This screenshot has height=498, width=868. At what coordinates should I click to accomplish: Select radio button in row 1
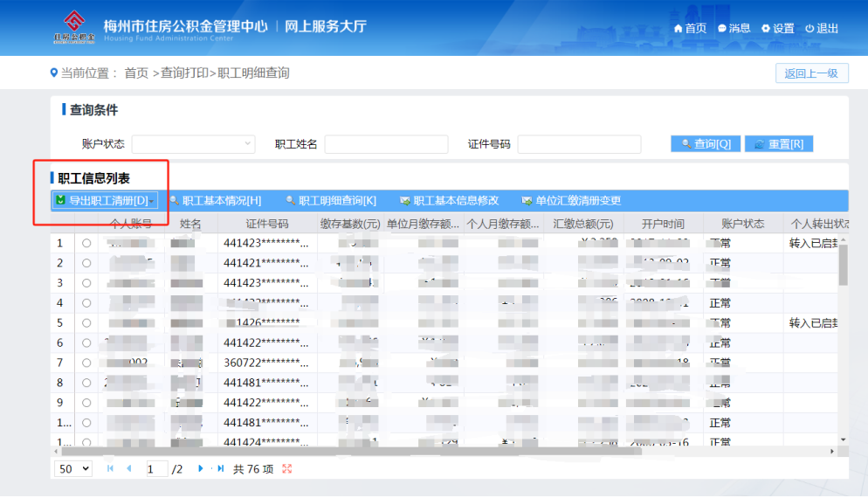(x=86, y=243)
